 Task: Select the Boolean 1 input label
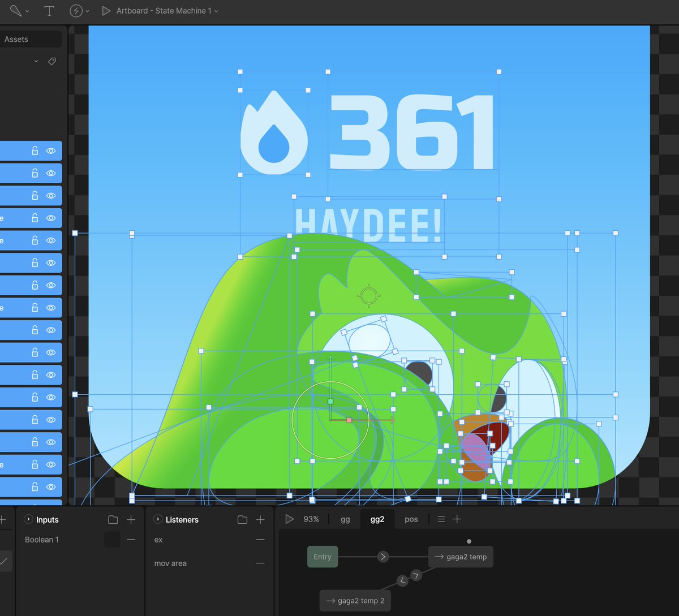click(42, 540)
